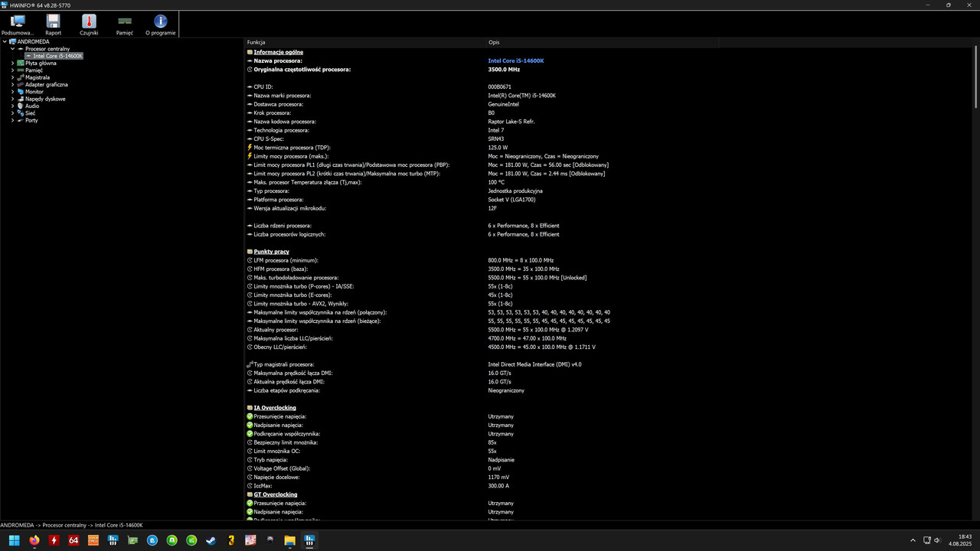Open the Podsumowanie summary toolbar button
The width and height of the screenshot is (980, 551).
coord(18,25)
